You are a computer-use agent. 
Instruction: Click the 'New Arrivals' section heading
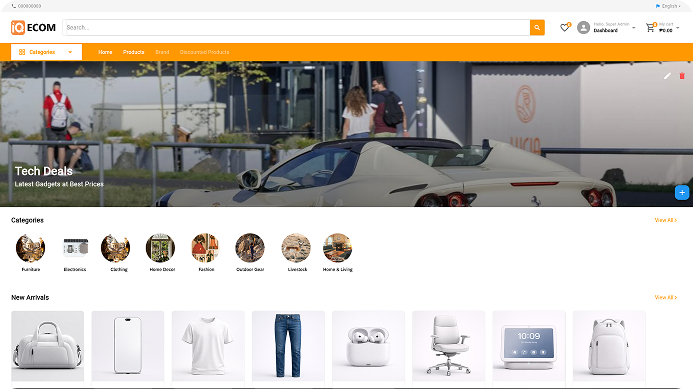click(x=30, y=297)
